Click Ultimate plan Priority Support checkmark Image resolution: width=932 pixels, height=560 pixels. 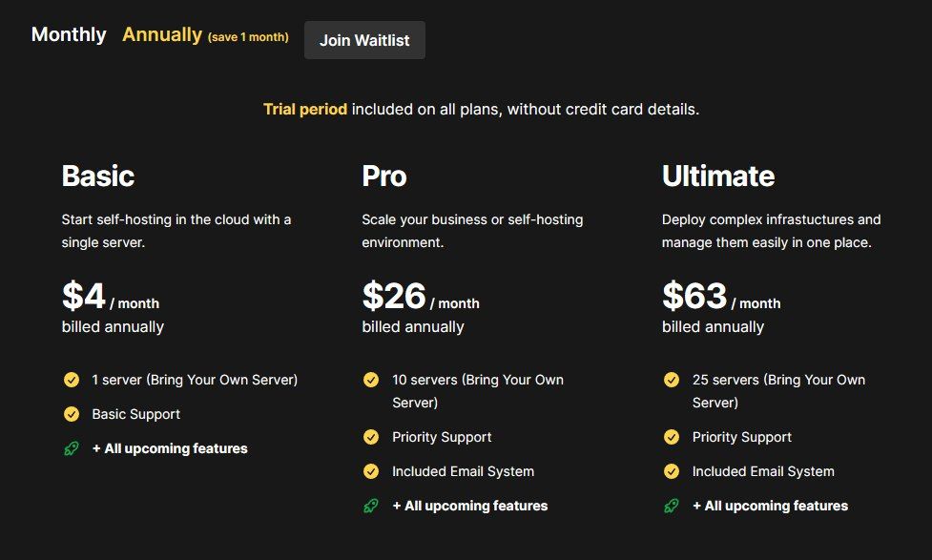[x=671, y=438]
